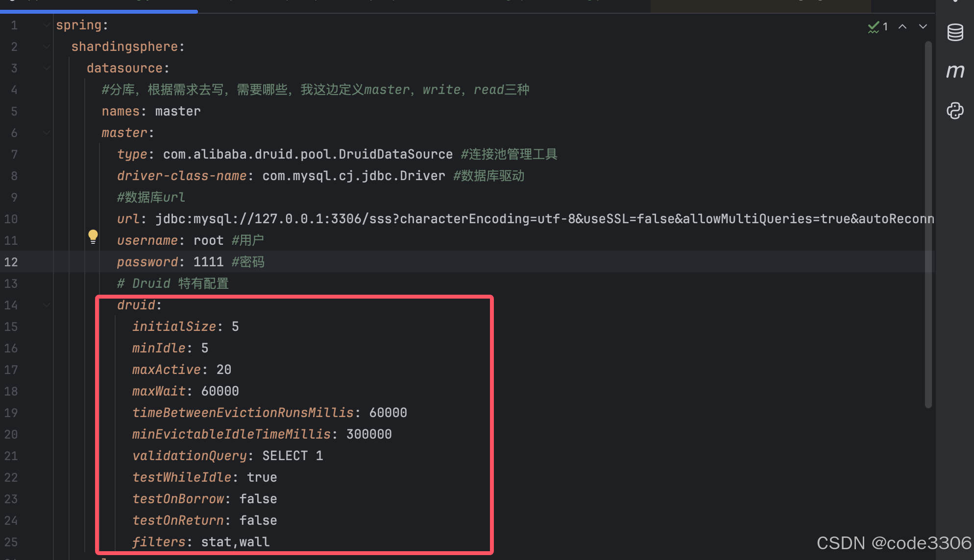Screen dimensions: 974x560
Task: Collapse the shardingsphere block fold arrow
Action: click(x=47, y=47)
